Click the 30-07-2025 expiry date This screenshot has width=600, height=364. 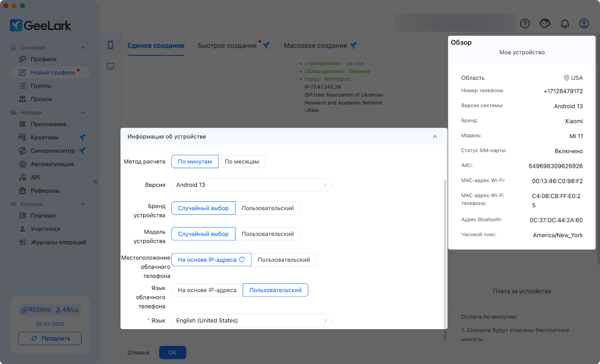point(50,324)
